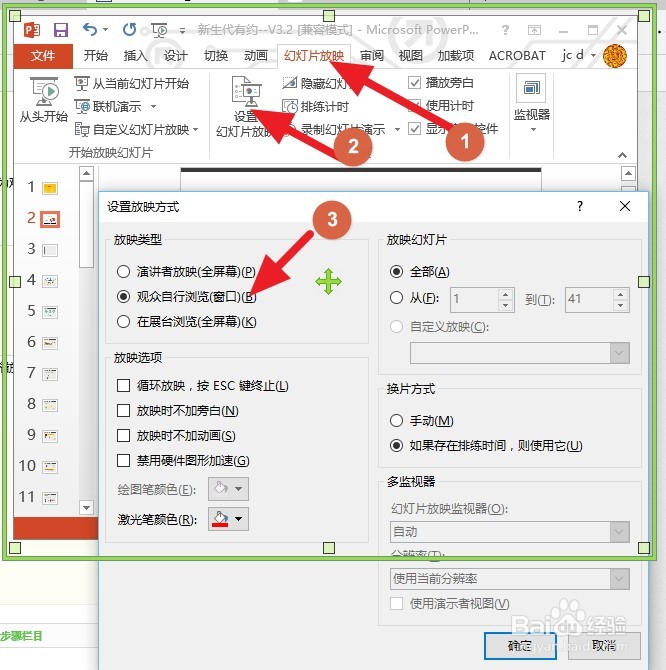Switch to the 开始 tab
This screenshot has width=666, height=670.
click(95, 56)
